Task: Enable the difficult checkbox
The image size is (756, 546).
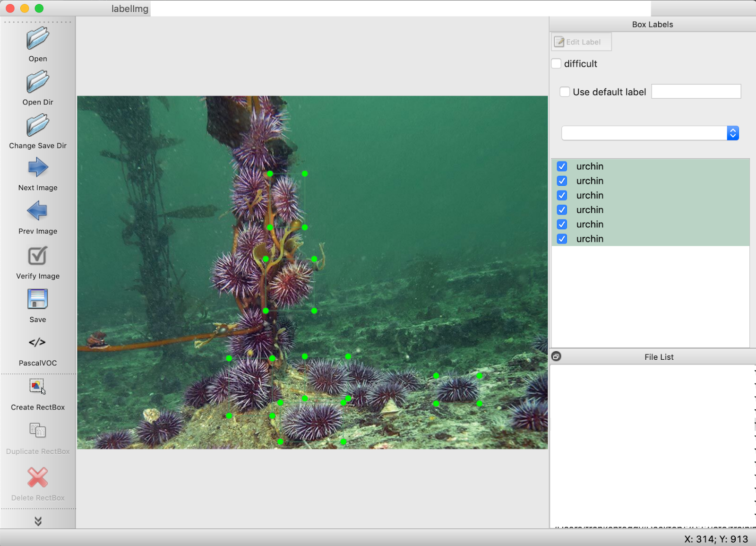Action: click(557, 64)
